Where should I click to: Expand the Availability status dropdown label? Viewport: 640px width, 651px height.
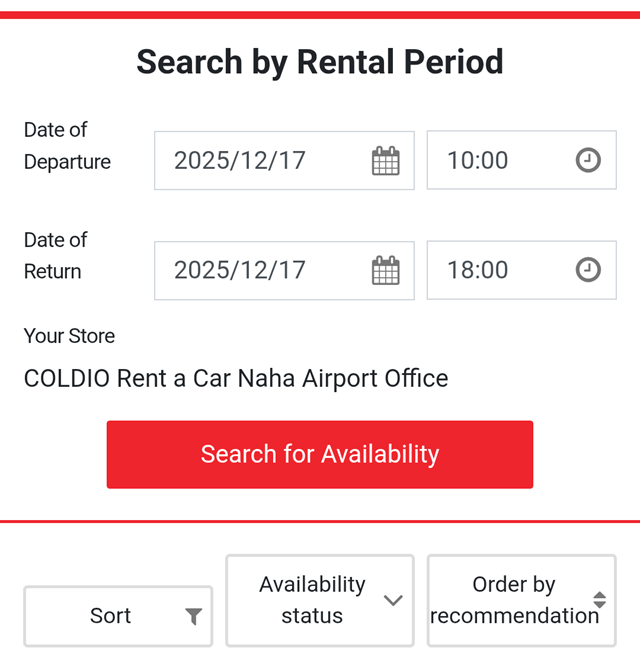tap(312, 600)
